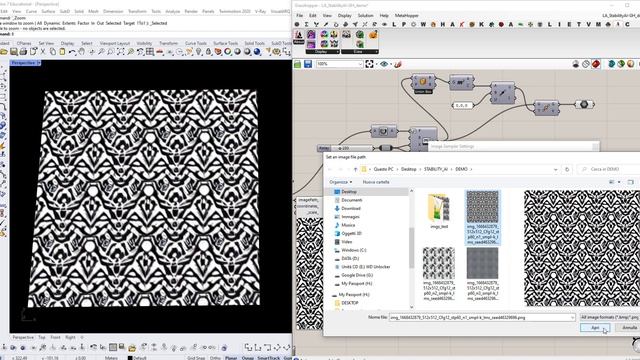This screenshot has height=360, width=640.
Task: Select Download in the navigation pane
Action: [x=351, y=209]
